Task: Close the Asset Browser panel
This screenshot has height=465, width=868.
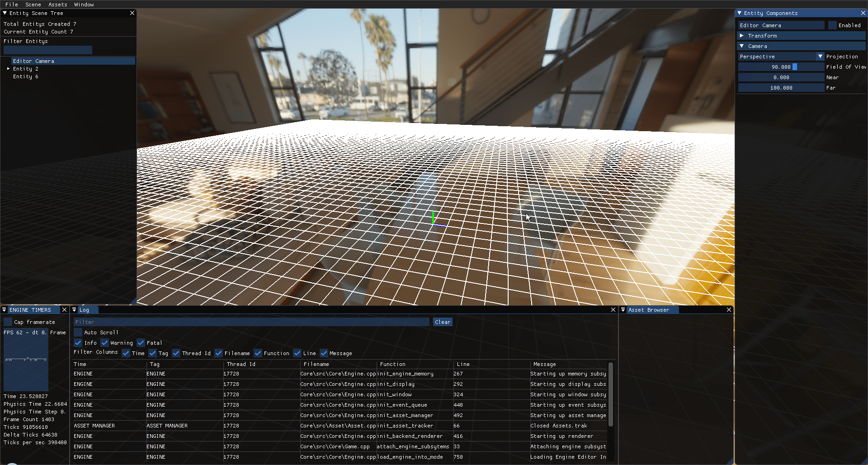Action: [x=729, y=310]
